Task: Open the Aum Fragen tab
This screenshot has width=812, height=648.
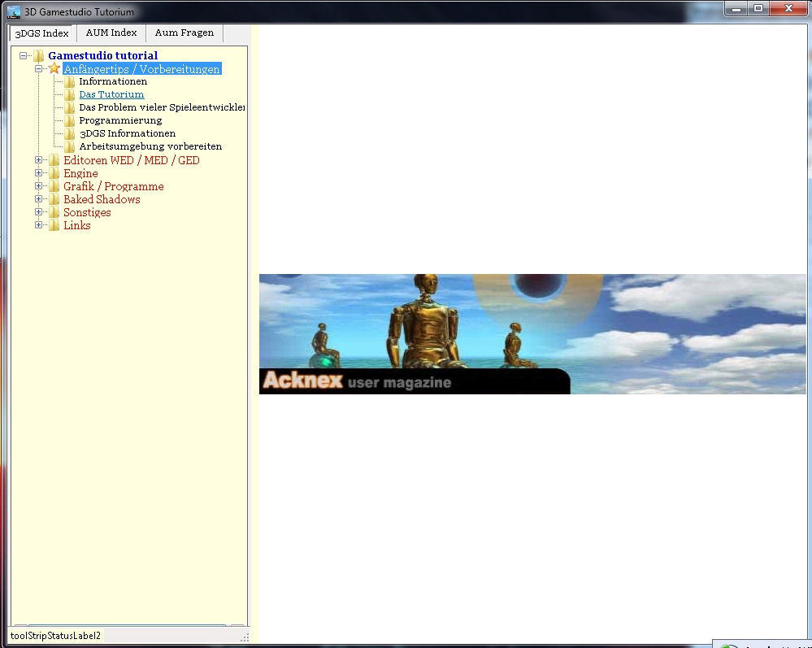Action: pyautogui.click(x=185, y=33)
